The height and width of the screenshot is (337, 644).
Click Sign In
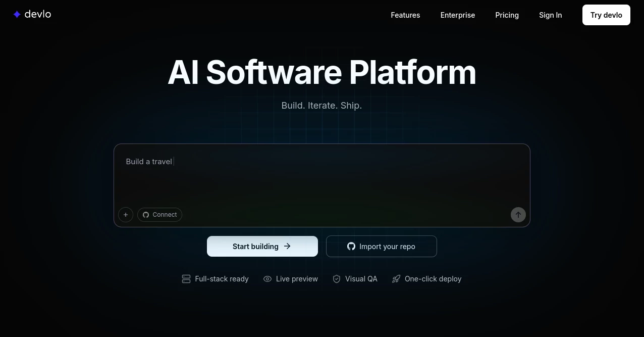pos(550,15)
